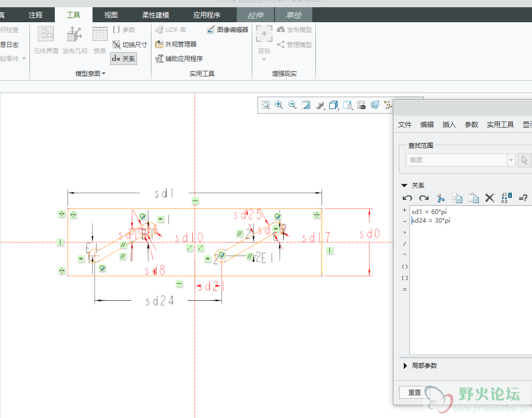Click Switch Dimensions (切换尺寸)

point(130,44)
